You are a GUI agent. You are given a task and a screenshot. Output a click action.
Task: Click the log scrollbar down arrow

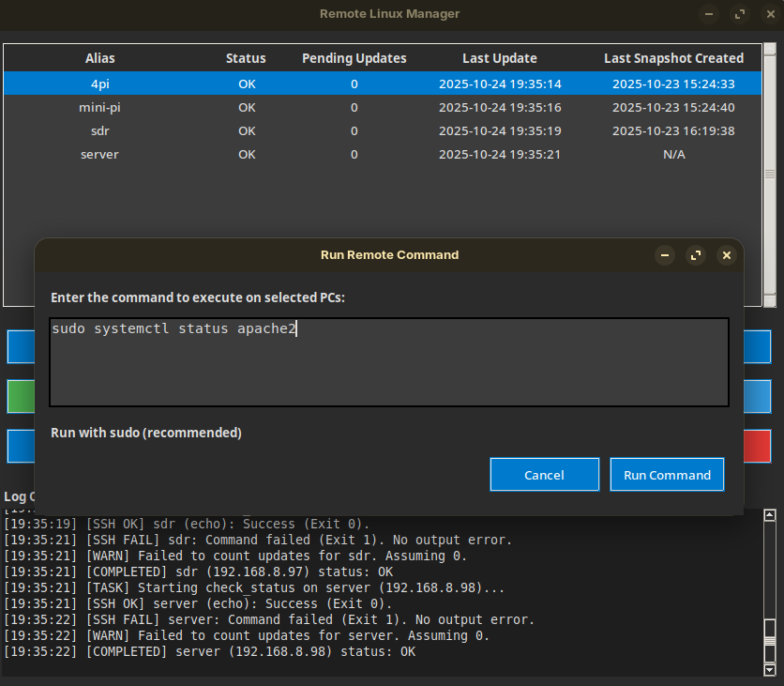(x=769, y=669)
